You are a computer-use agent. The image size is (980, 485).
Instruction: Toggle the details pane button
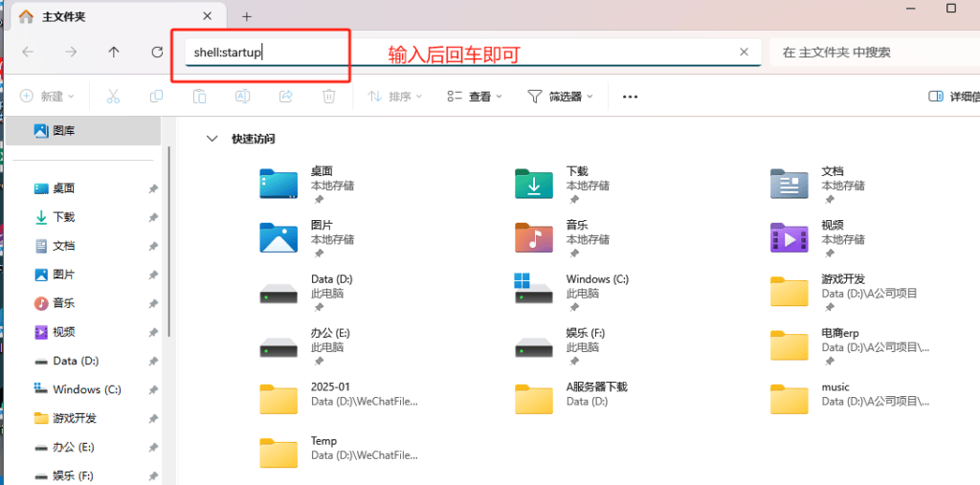pyautogui.click(x=954, y=97)
